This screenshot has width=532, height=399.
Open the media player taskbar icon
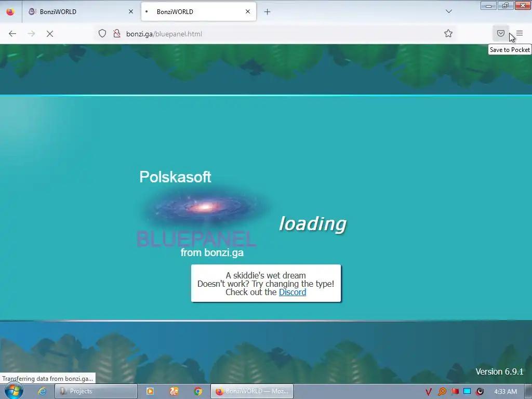pyautogui.click(x=150, y=391)
